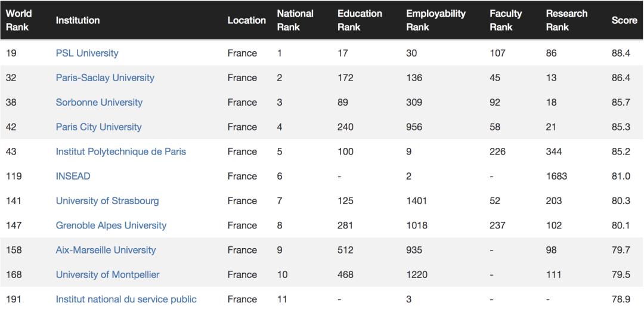Go to Grenoble Alpes University

111,225
